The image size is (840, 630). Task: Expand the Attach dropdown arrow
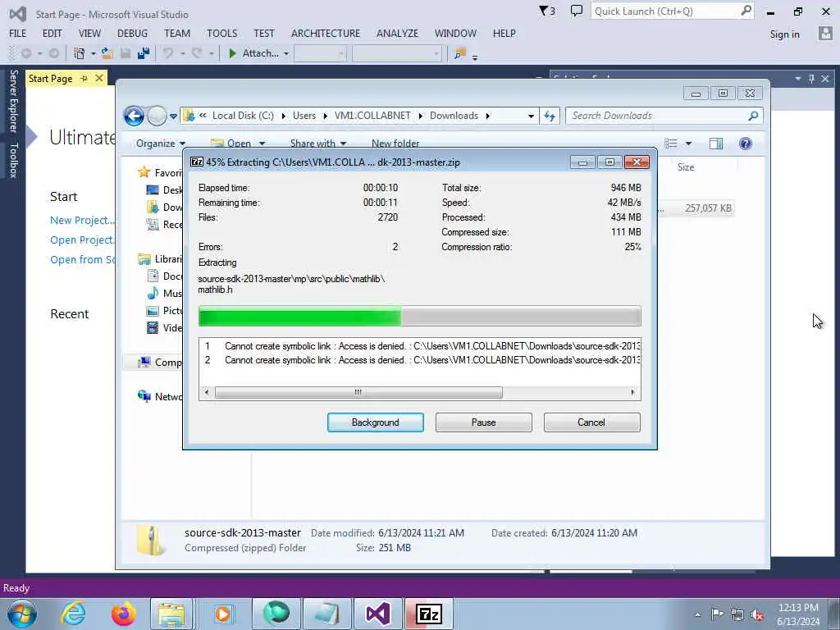(286, 53)
